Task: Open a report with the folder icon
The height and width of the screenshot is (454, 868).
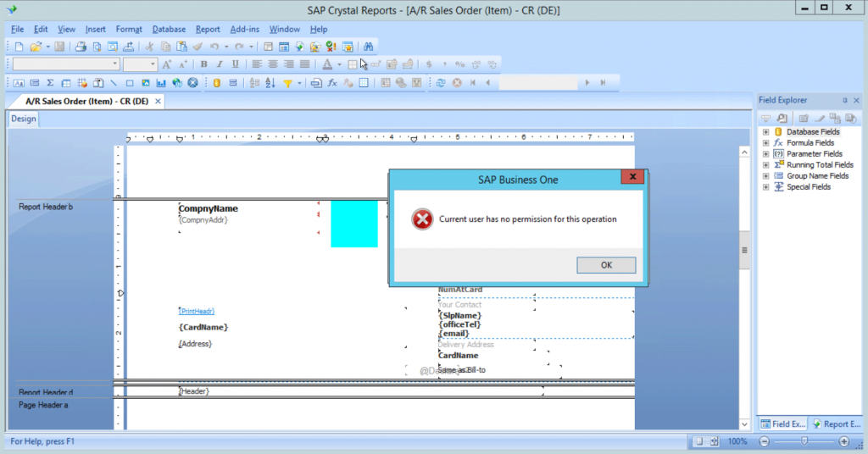Action: (36, 47)
